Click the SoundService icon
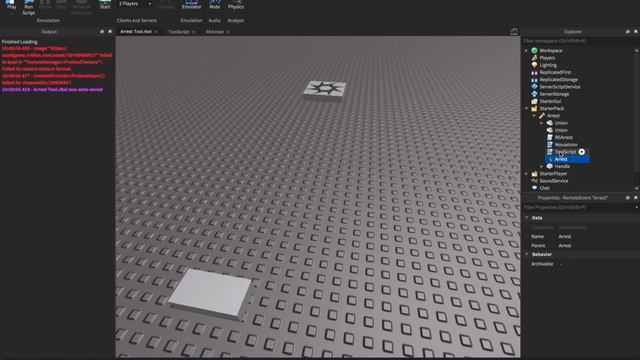The width and height of the screenshot is (640, 360). click(534, 181)
